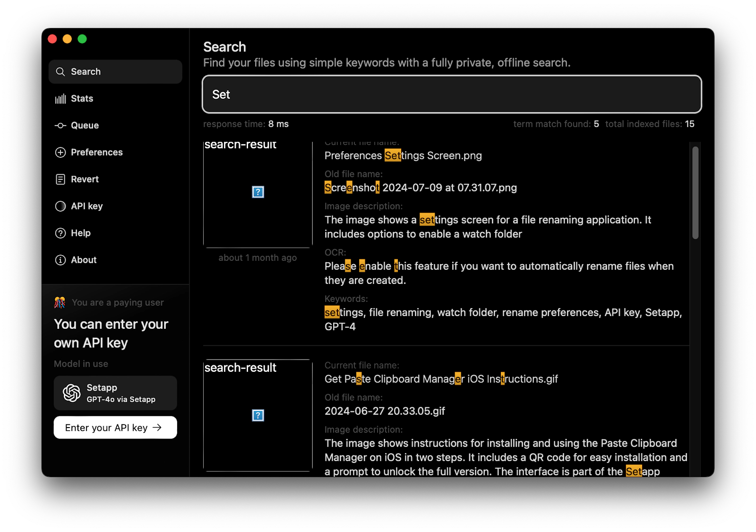The image size is (756, 532).
Task: Click the arrow icon on the API key button
Action: click(x=157, y=427)
